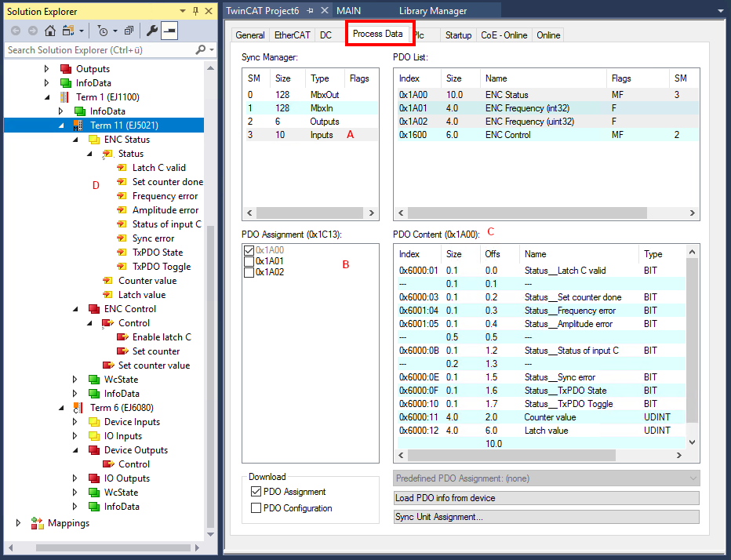
Task: Click the Forward navigation arrow in Solution Explorer
Action: [x=33, y=31]
